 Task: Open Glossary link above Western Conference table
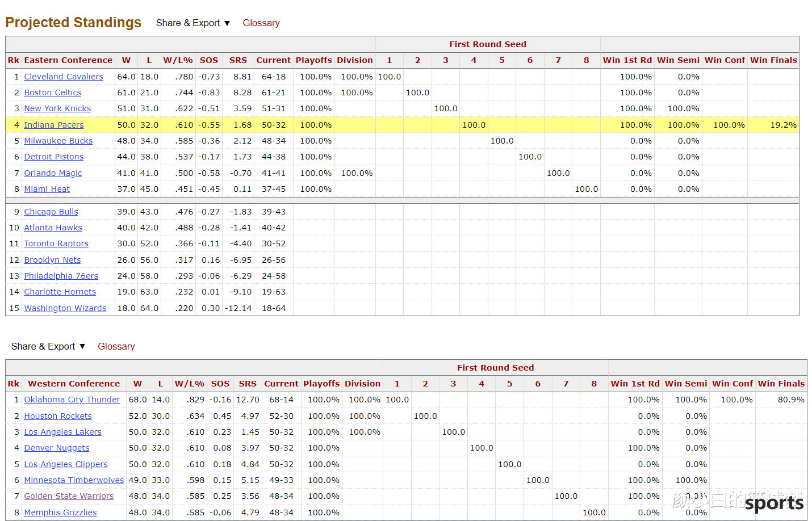[116, 346]
